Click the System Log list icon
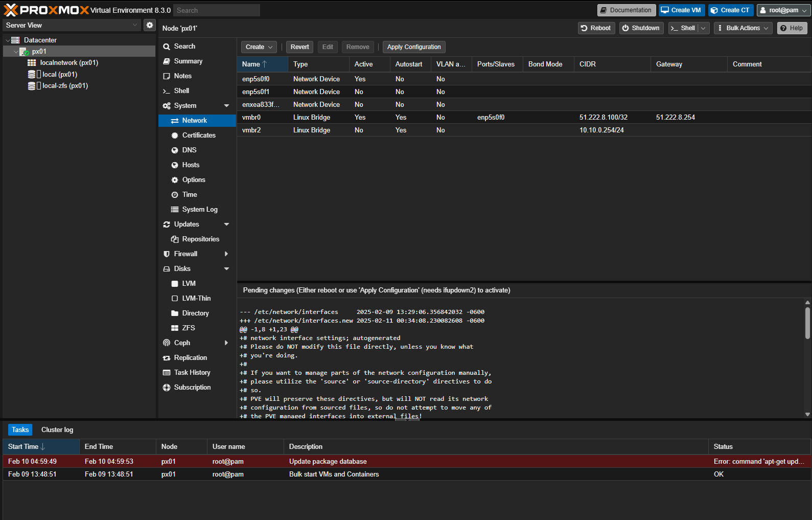812x520 pixels. pyautogui.click(x=175, y=209)
